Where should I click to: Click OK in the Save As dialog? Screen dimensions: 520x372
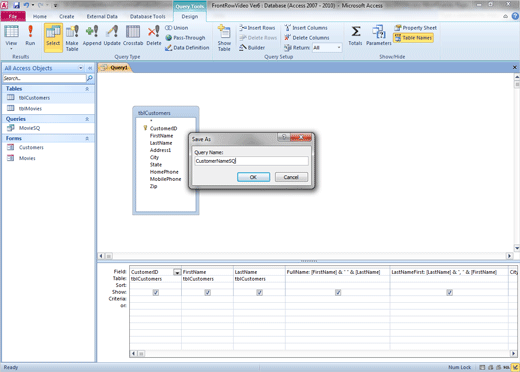pyautogui.click(x=253, y=177)
